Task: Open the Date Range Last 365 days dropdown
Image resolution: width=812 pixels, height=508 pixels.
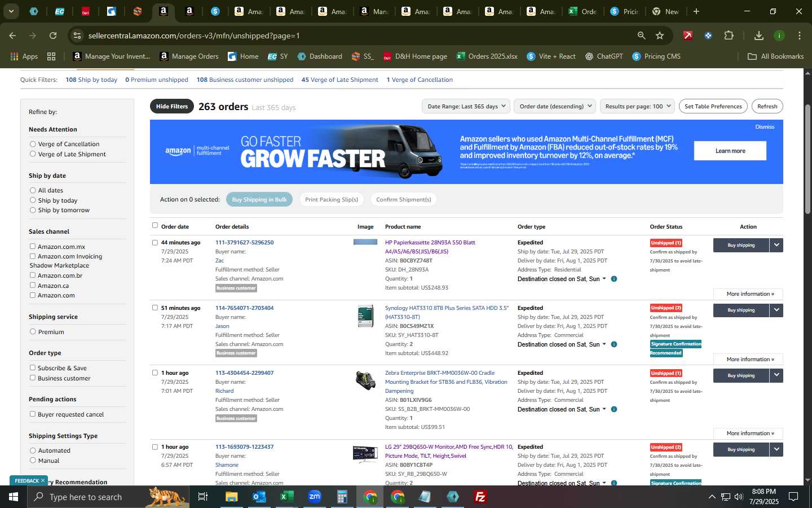Action: pyautogui.click(x=466, y=106)
